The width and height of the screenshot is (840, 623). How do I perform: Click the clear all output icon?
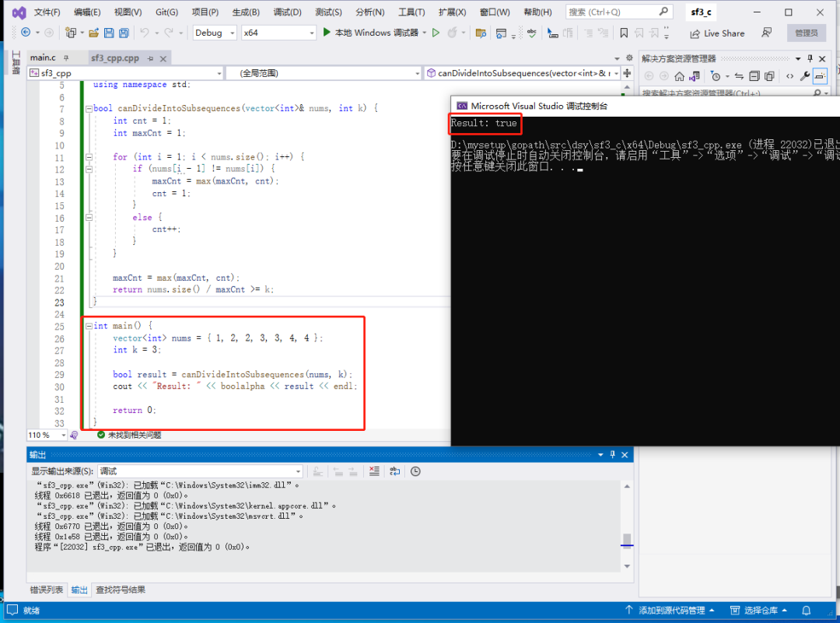[x=374, y=471]
